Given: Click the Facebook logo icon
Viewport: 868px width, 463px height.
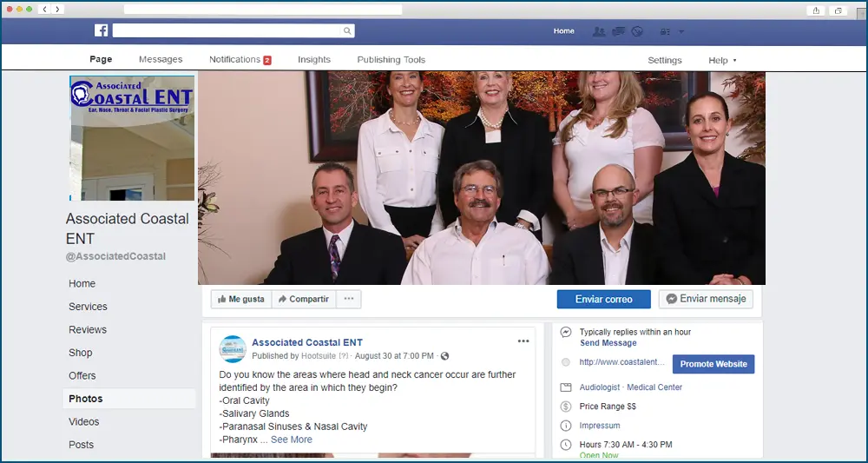Looking at the screenshot, I should click(x=102, y=30).
